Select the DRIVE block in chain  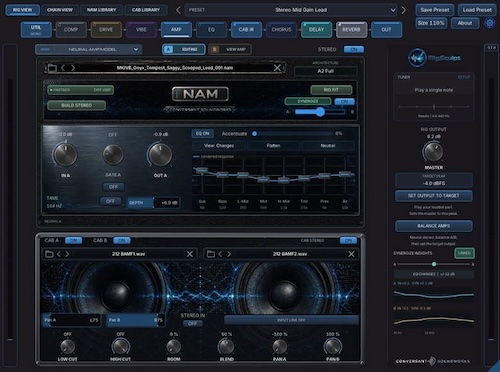tap(106, 30)
